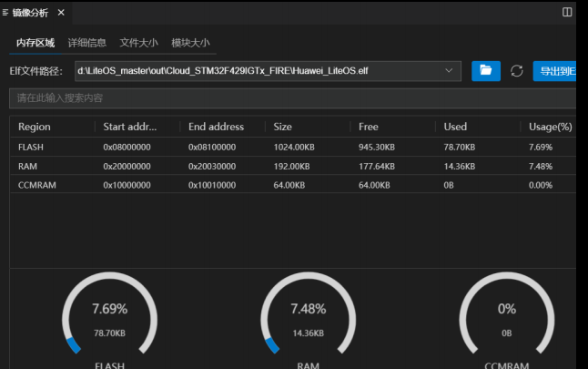Click the 1024.00KB size cell
Viewport: 588px width, 369px height.
[x=294, y=148]
